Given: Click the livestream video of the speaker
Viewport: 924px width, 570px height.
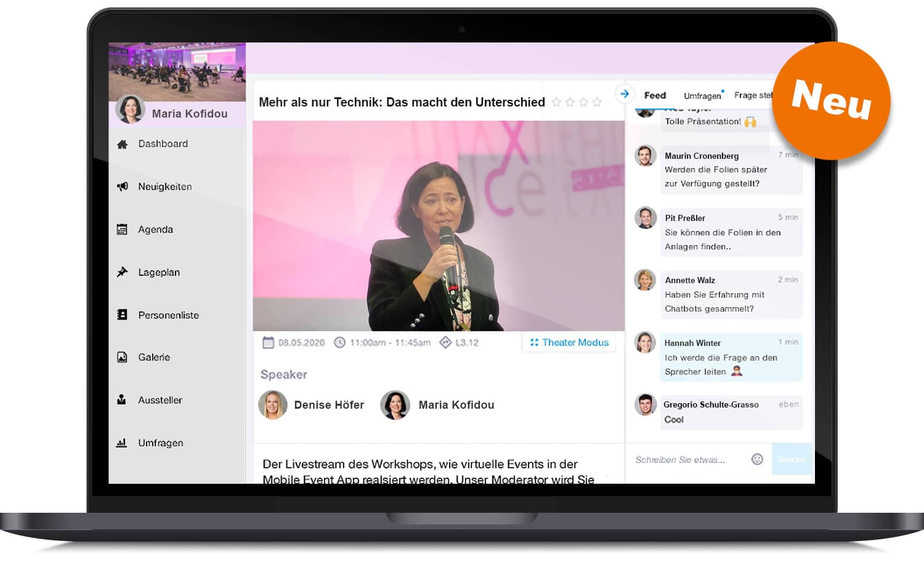Looking at the screenshot, I should click(439, 226).
